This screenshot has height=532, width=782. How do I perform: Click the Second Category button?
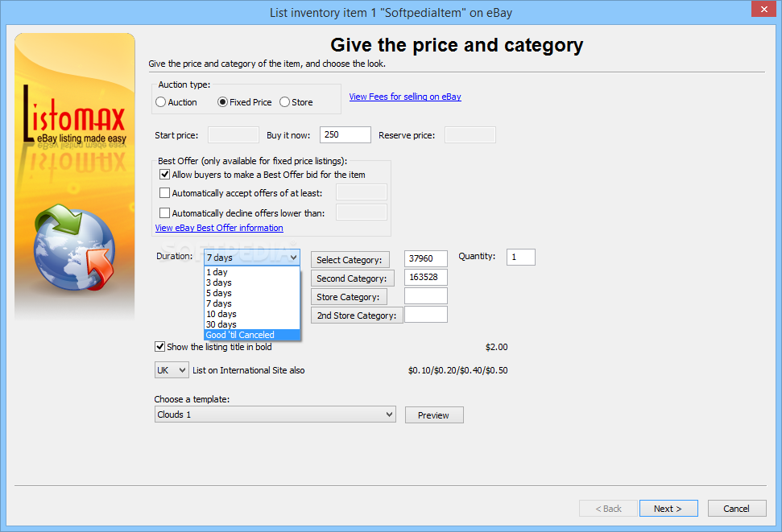pyautogui.click(x=353, y=278)
